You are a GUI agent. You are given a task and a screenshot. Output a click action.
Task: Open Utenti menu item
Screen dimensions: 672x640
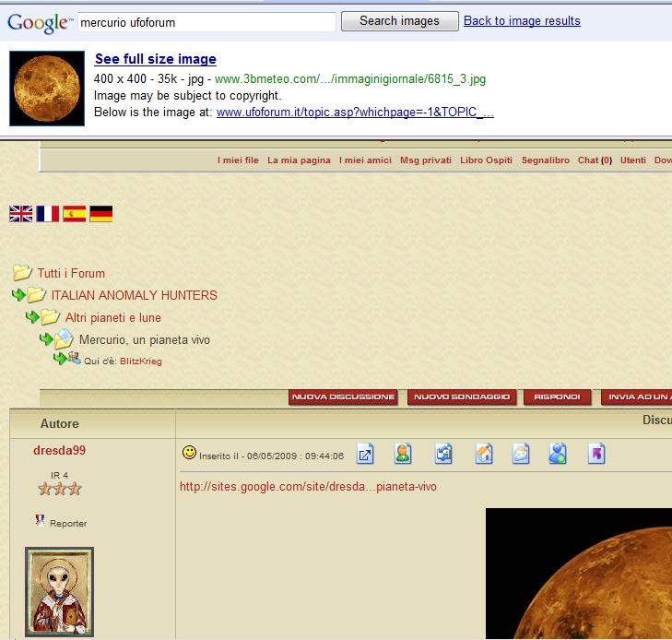coord(632,160)
